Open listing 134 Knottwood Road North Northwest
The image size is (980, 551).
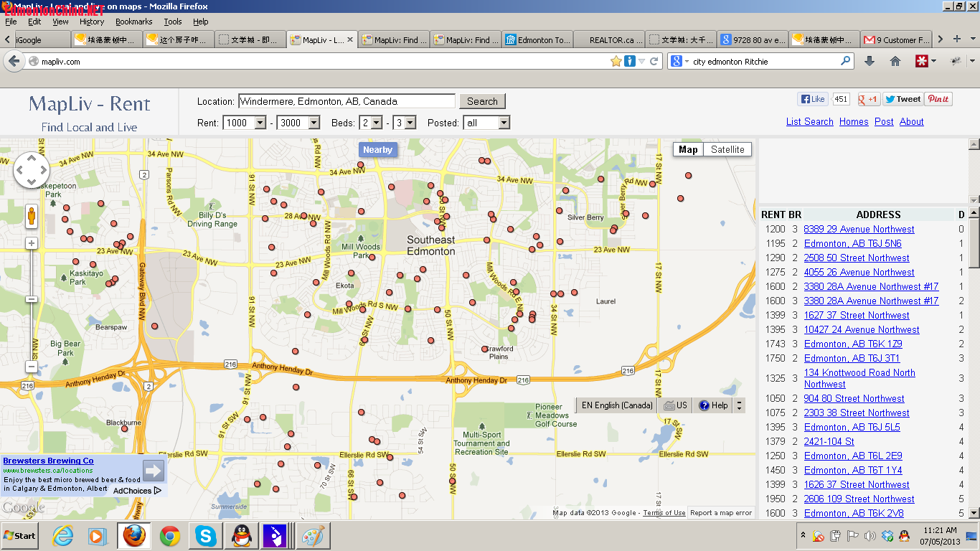coord(859,378)
